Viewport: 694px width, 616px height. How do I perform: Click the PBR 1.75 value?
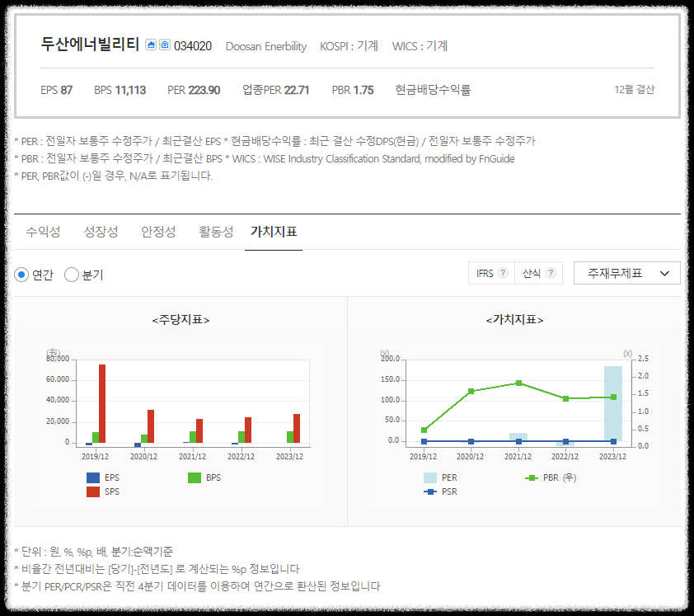(x=353, y=91)
